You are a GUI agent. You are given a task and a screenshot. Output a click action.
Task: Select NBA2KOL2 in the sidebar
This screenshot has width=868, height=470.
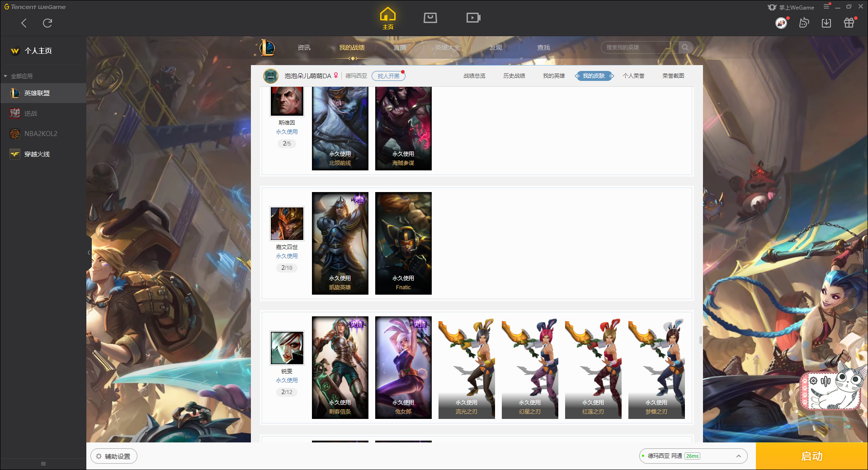point(43,134)
